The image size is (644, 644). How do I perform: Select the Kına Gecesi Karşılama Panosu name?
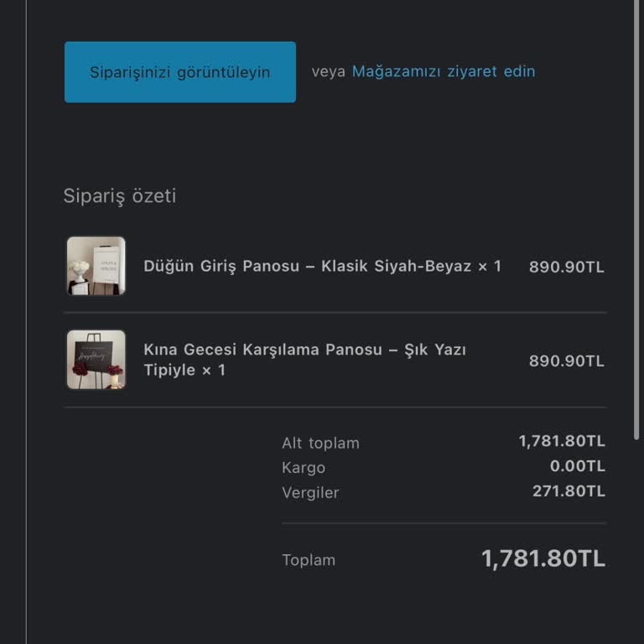(x=304, y=360)
